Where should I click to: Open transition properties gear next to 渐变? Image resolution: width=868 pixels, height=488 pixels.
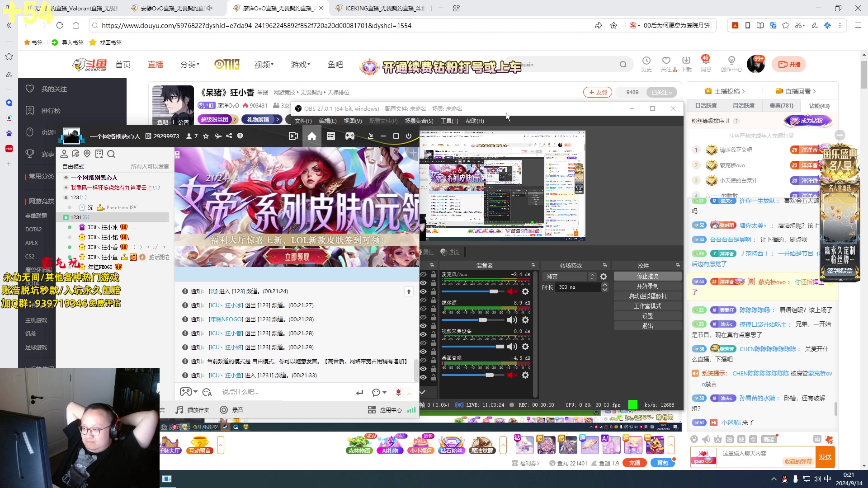click(x=604, y=277)
